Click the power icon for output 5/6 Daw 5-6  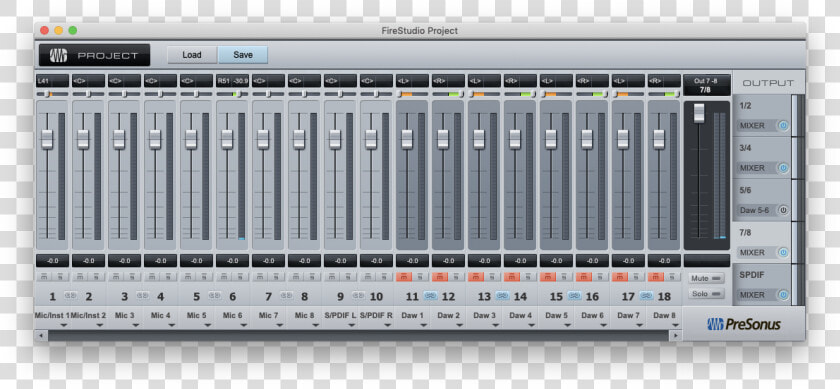tap(783, 210)
